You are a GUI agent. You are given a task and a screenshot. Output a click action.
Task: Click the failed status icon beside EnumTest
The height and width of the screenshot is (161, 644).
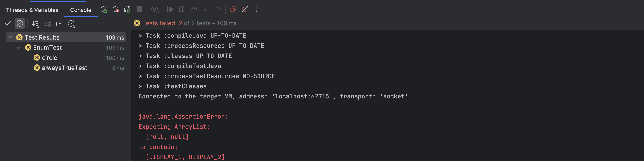click(x=28, y=47)
